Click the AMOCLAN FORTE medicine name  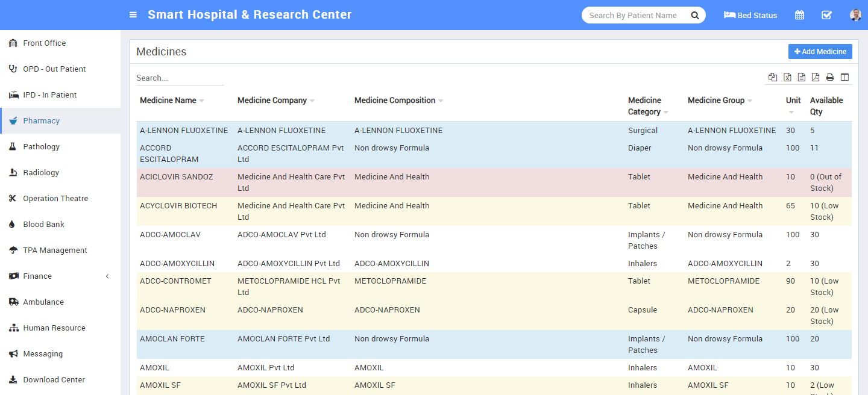(x=172, y=339)
